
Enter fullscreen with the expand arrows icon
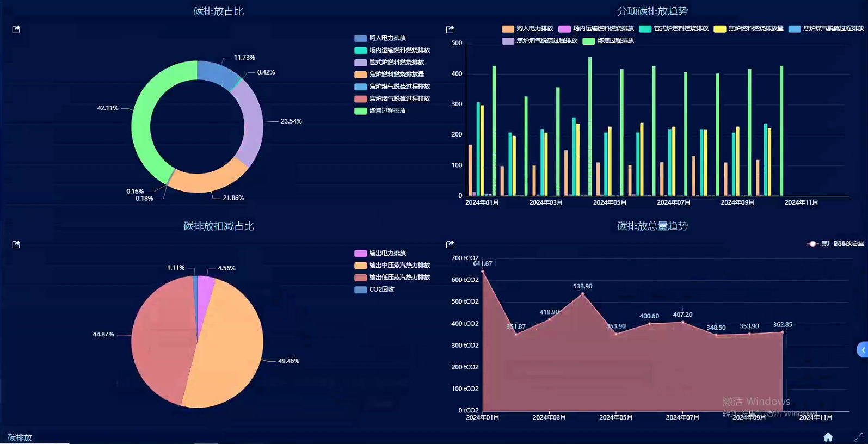point(858,437)
